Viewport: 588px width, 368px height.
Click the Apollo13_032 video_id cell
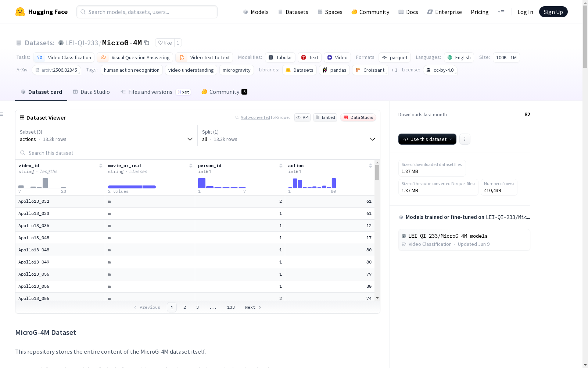(60, 201)
